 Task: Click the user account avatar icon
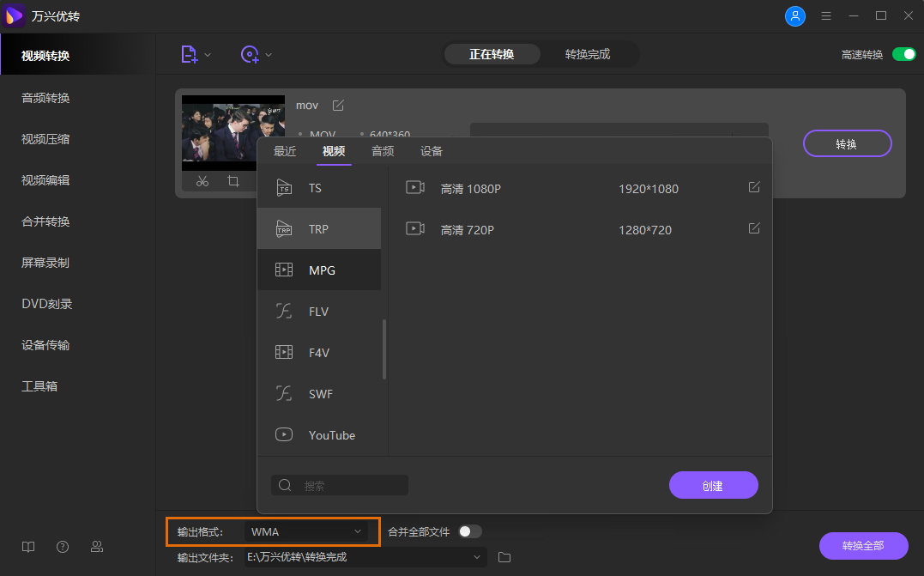(795, 15)
